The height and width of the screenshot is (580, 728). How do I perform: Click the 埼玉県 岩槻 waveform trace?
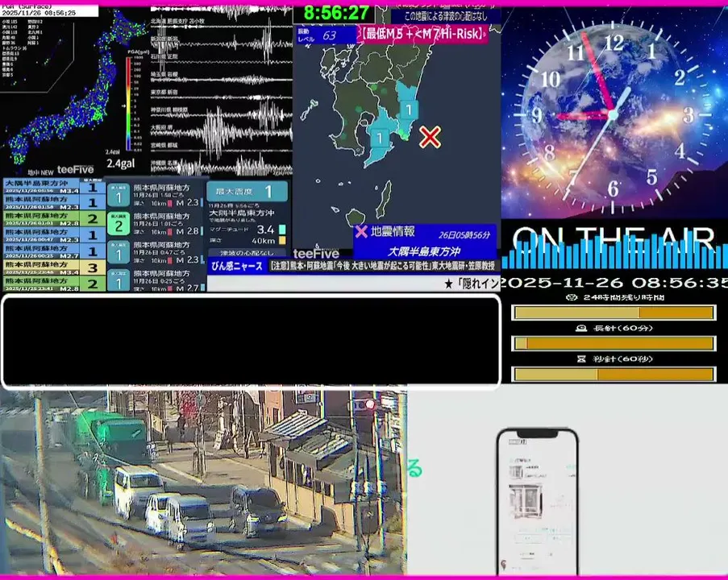point(222,78)
